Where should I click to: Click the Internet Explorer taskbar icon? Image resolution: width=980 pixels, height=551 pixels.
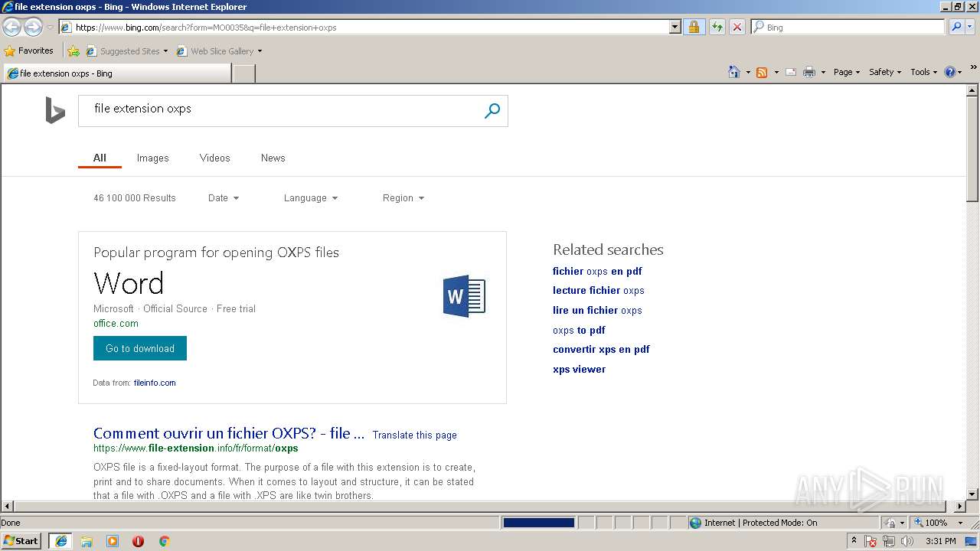click(60, 541)
